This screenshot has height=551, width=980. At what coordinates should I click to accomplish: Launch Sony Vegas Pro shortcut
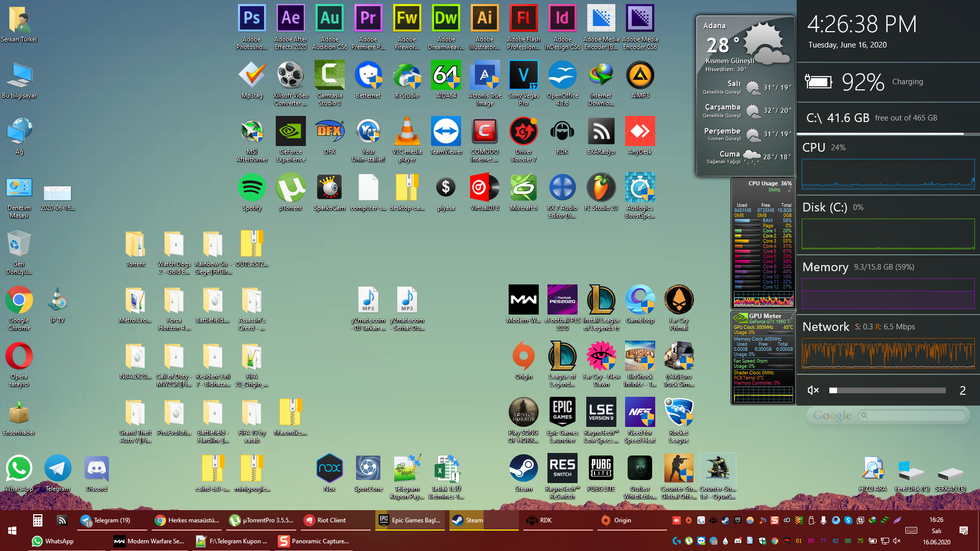point(523,83)
